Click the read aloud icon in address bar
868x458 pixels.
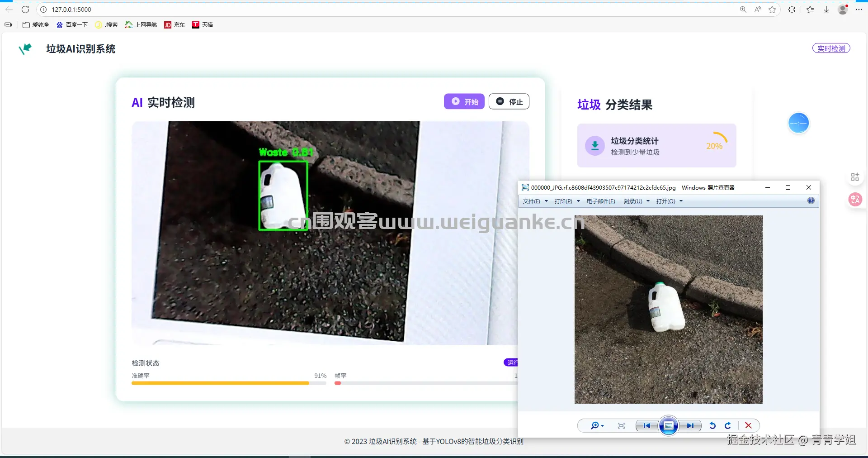tap(758, 10)
